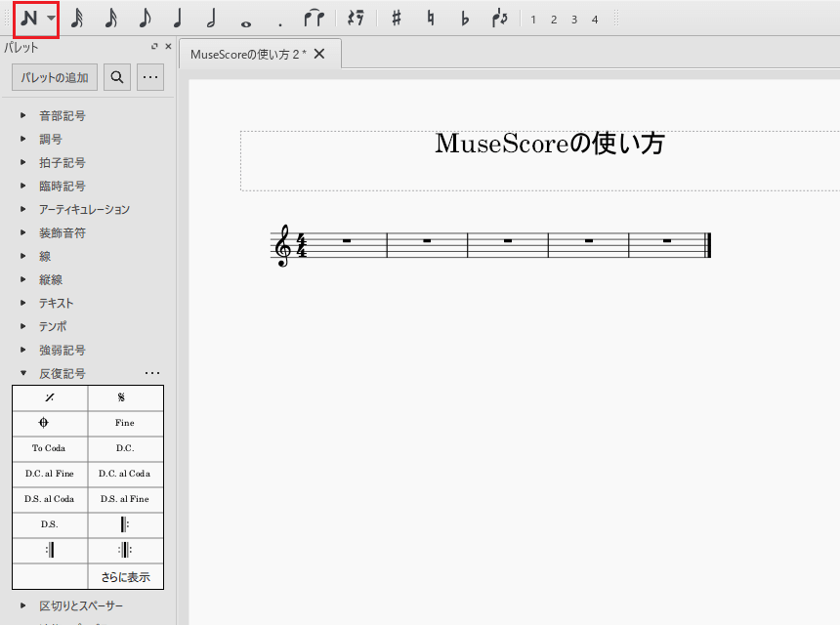840x625 pixels.
Task: Click さらに表示 to show more
Action: coord(125,577)
